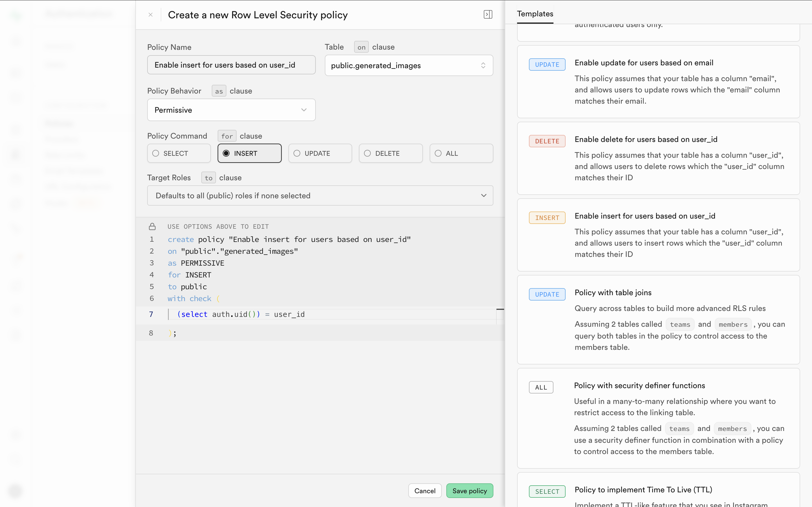Image resolution: width=812 pixels, height=507 pixels.
Task: Click the SELECT badge for TTL policy
Action: point(547,491)
